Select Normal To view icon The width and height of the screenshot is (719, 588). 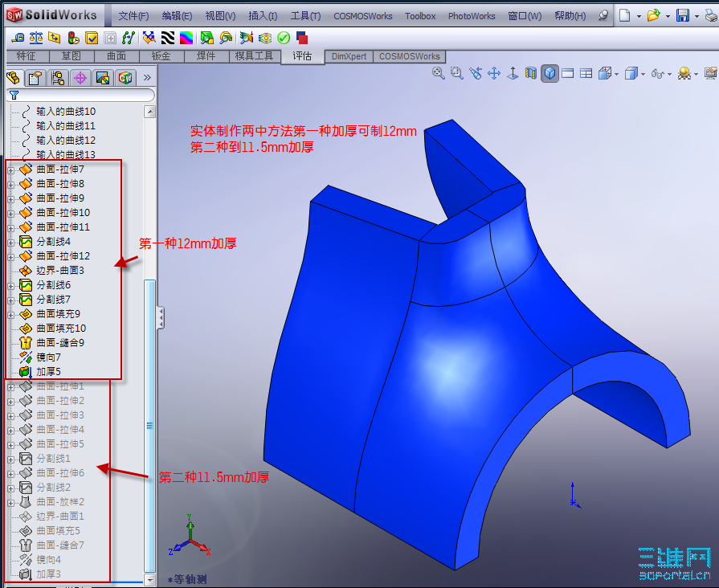(x=513, y=73)
